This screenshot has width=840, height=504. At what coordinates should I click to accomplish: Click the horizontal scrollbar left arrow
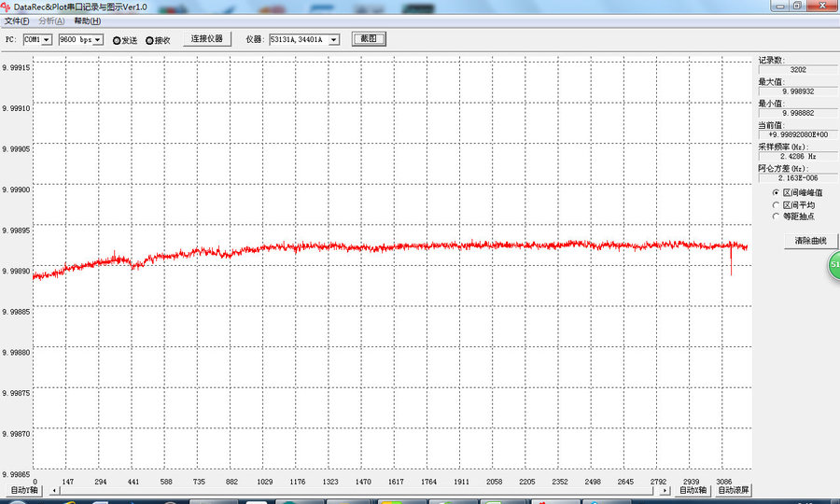tap(49, 490)
